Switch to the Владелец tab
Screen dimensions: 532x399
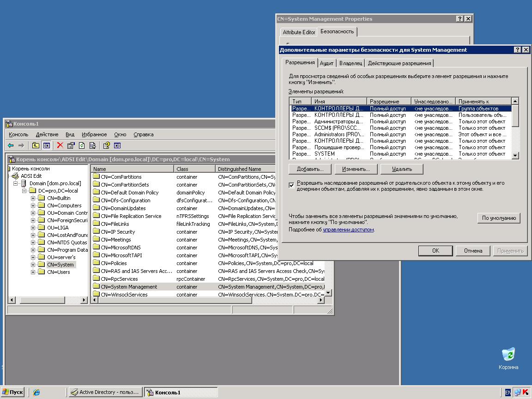[x=351, y=63]
